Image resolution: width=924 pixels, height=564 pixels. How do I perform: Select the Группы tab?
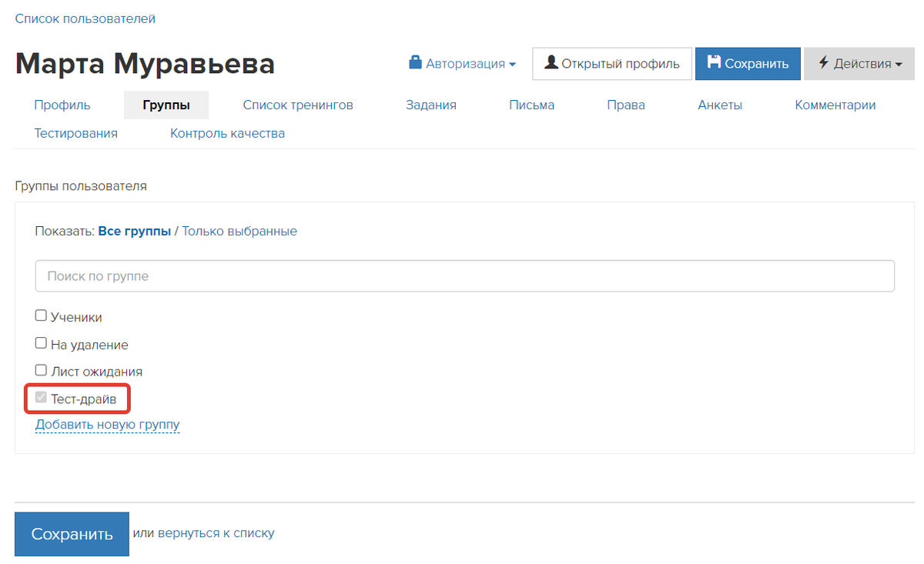166,105
